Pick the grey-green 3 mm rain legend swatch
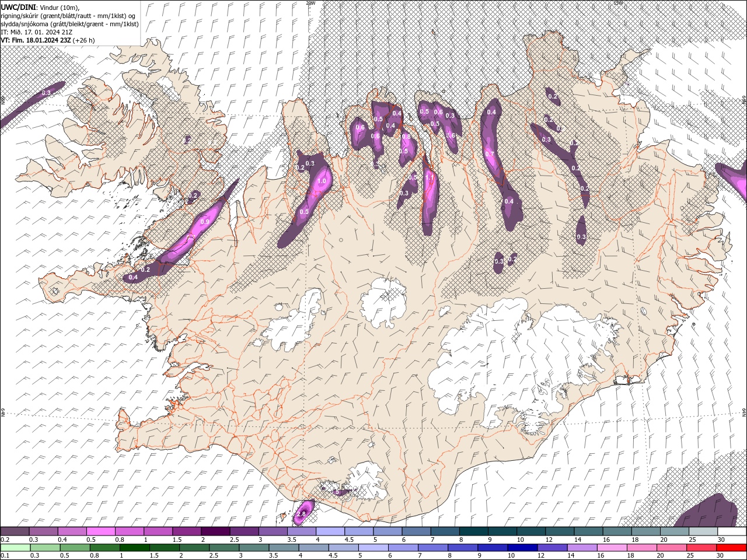 click(254, 548)
